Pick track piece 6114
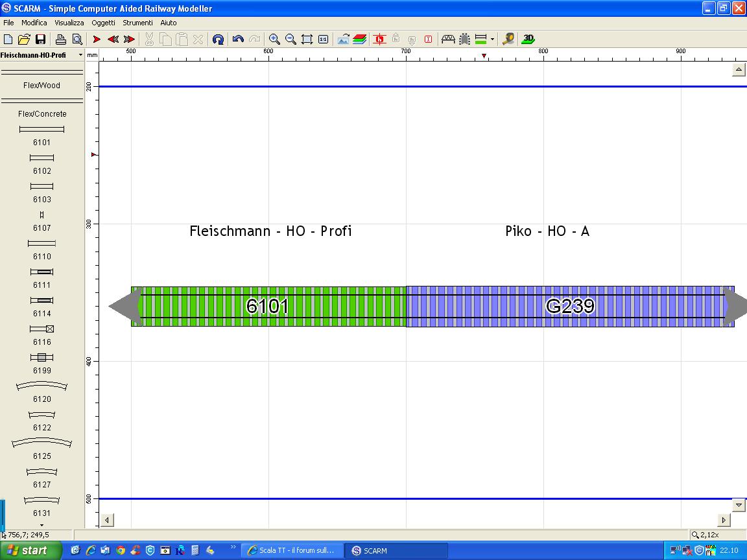The width and height of the screenshot is (747, 560). [42, 307]
